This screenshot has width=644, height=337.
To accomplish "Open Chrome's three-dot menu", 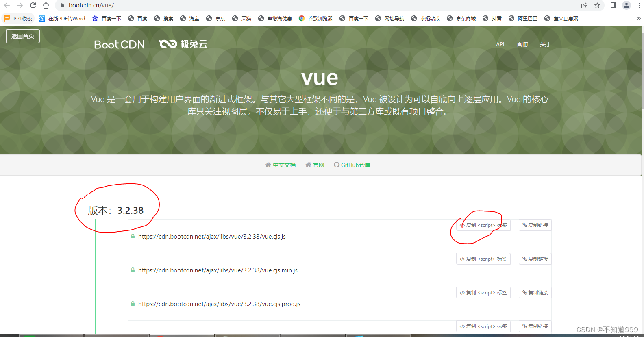I will pos(640,5).
